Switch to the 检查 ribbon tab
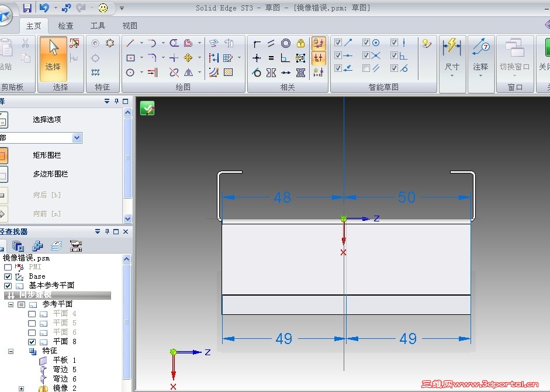The width and height of the screenshot is (550, 392). pyautogui.click(x=65, y=26)
